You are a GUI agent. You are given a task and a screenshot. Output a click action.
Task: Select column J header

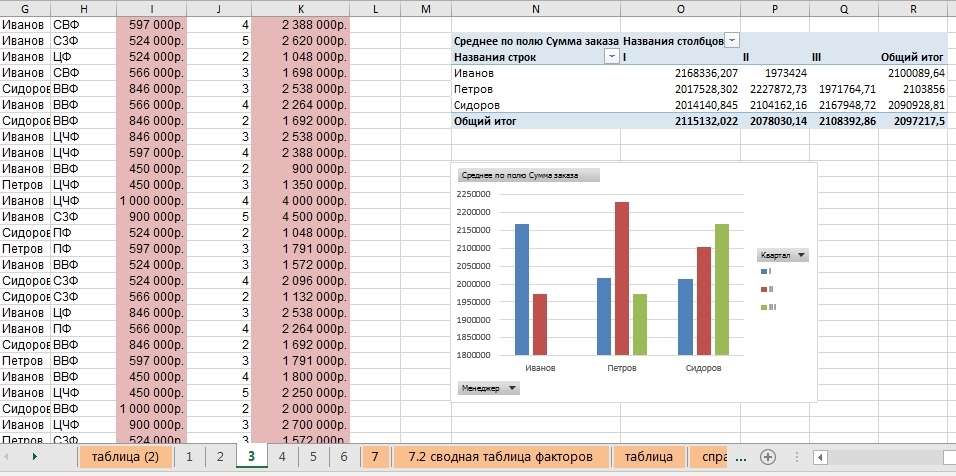(219, 9)
